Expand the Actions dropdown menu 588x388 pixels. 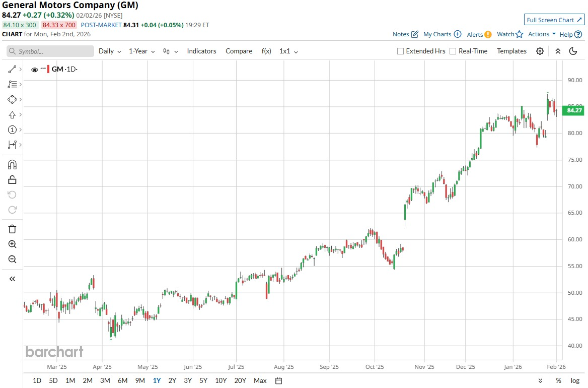point(542,34)
